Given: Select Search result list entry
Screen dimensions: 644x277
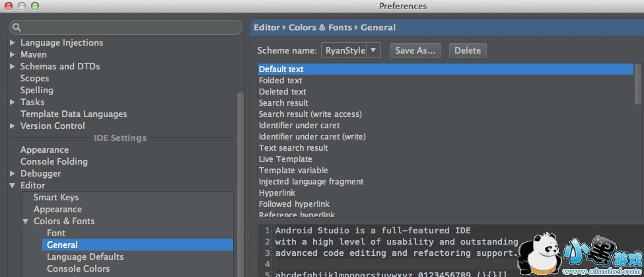Looking at the screenshot, I should pos(283,103).
